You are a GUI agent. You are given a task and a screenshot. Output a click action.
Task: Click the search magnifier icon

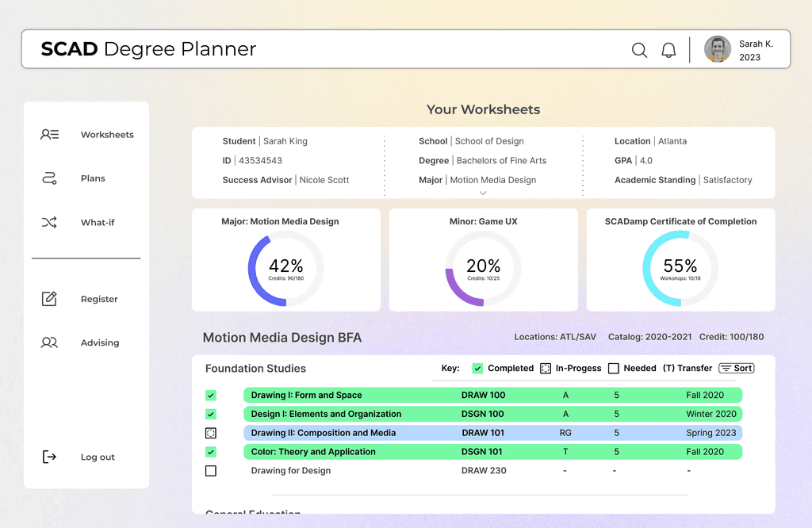640,50
